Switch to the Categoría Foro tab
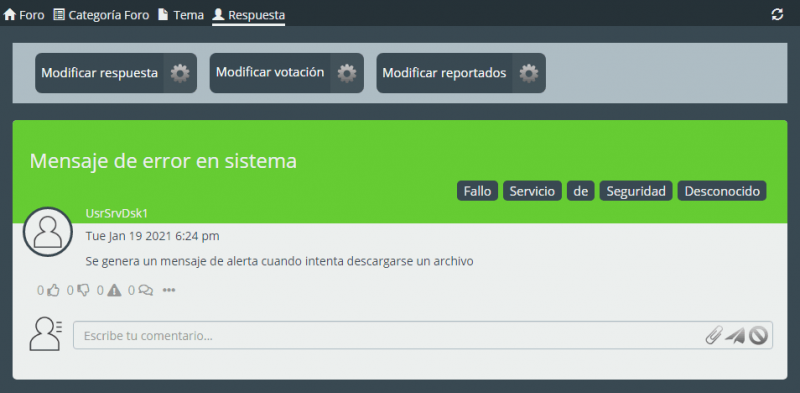 (101, 15)
